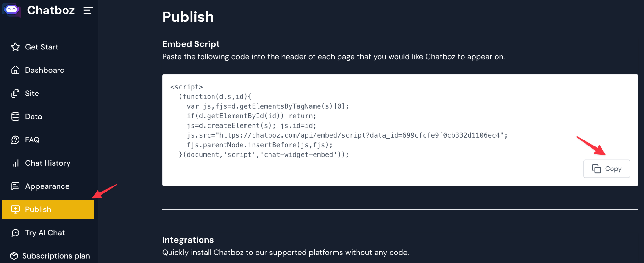Click the database icon beside Data
The width and height of the screenshot is (644, 263).
[x=15, y=117]
